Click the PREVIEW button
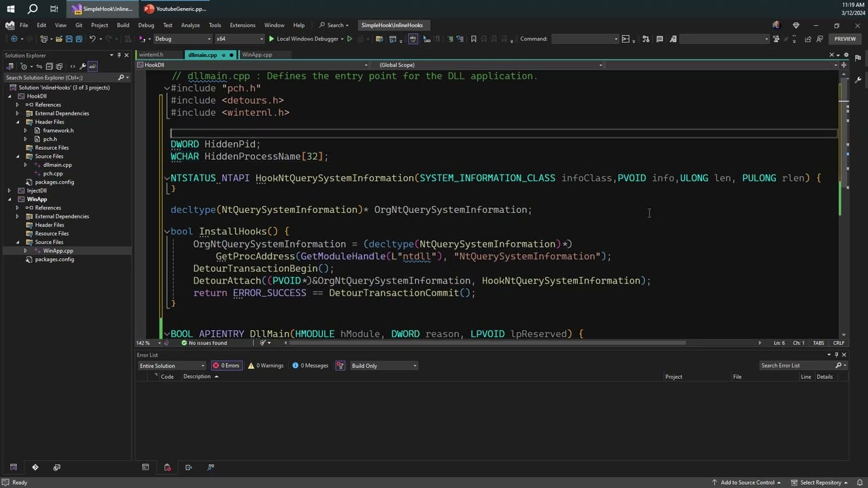This screenshot has height=488, width=868. coord(845,39)
